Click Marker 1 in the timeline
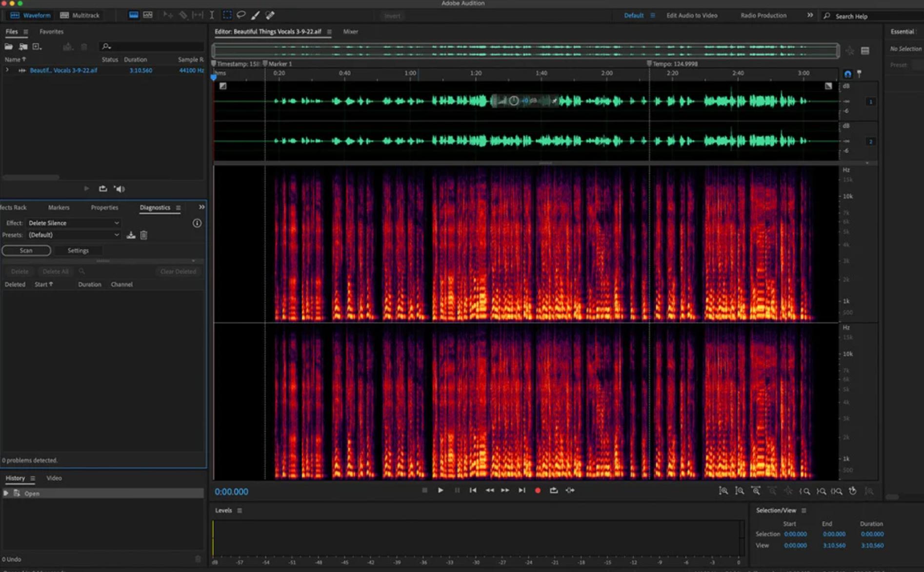Viewport: 924px width, 572px height. pyautogui.click(x=278, y=63)
